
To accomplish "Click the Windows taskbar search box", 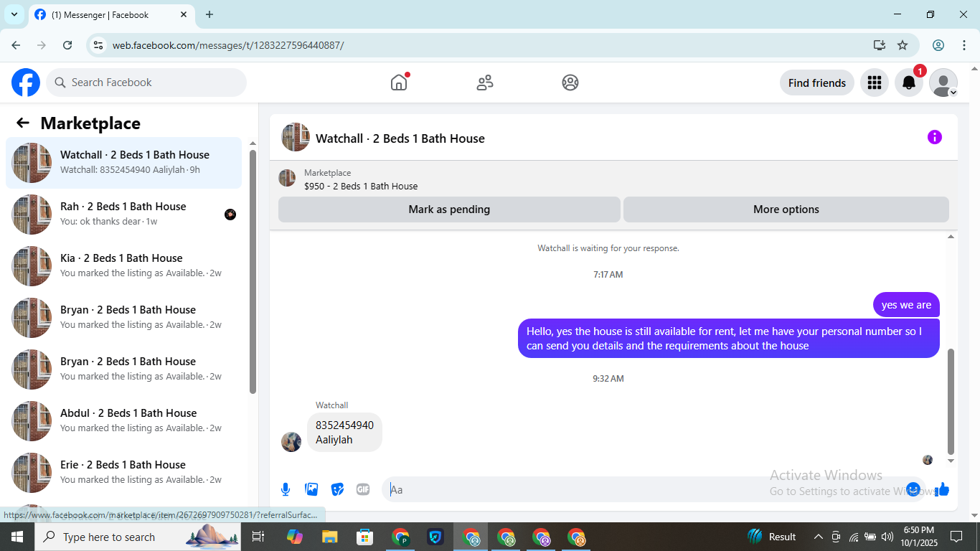I will point(138,537).
